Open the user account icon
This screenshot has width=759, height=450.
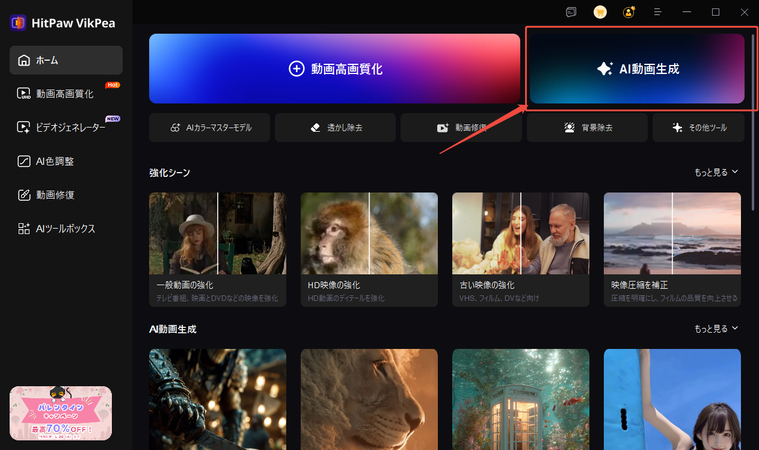tap(629, 12)
